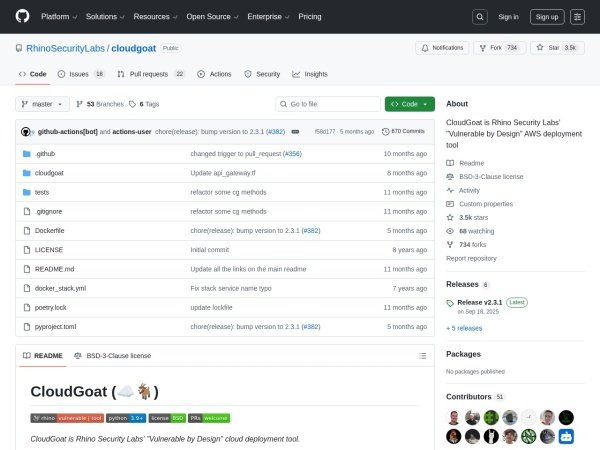
Task: Star the cloudgoat repository
Action: tap(558, 48)
